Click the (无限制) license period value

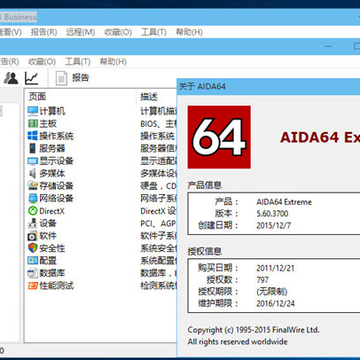(272, 292)
